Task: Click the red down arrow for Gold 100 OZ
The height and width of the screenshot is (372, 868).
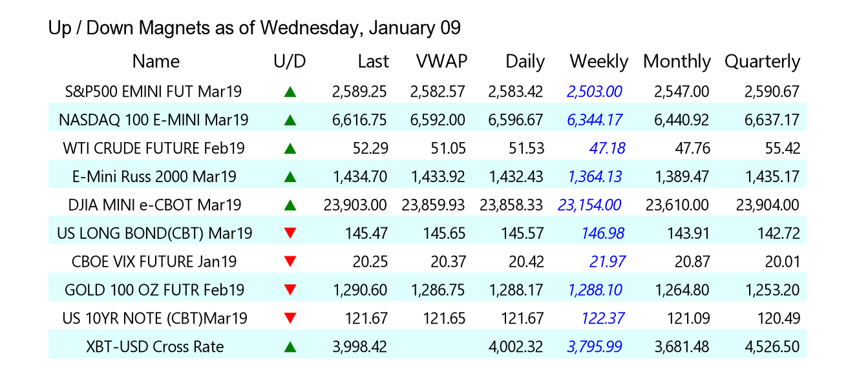Action: [290, 290]
